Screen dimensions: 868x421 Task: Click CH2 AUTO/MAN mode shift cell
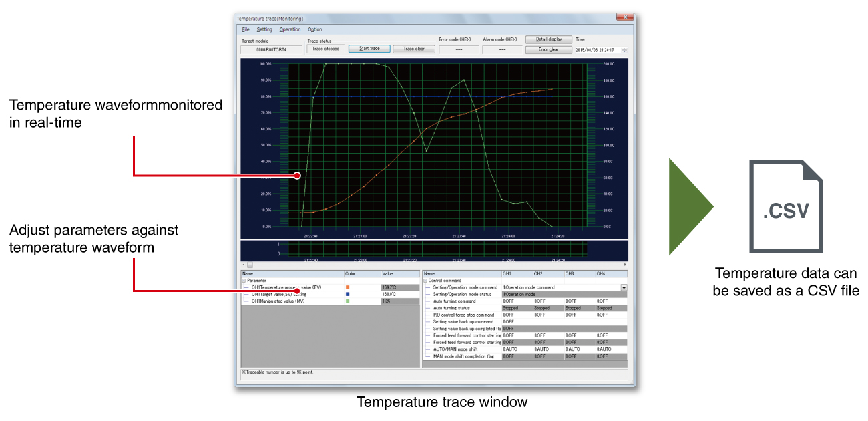coord(548,349)
